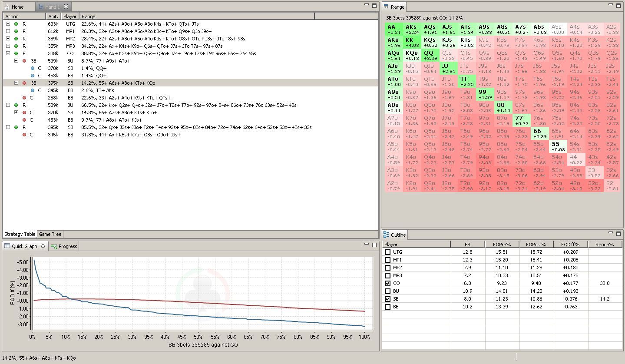
Task: Click the Range% column header
Action: [x=605, y=245]
